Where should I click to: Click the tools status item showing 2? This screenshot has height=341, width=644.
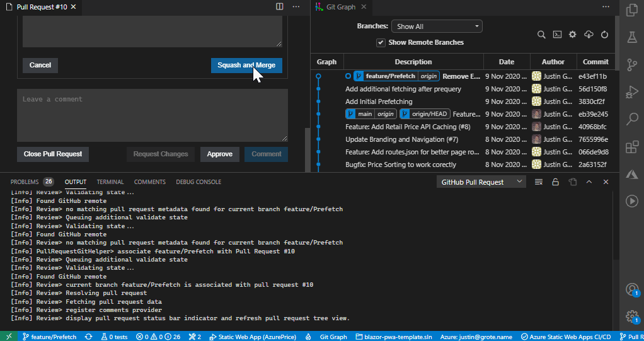click(195, 337)
